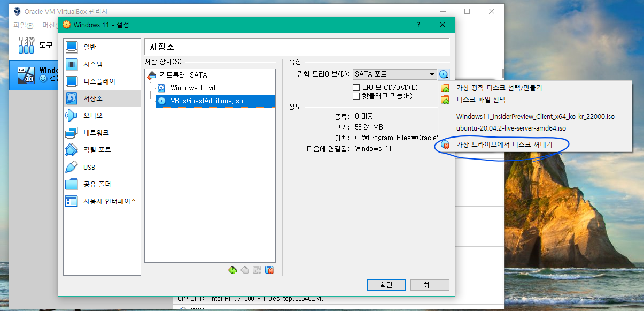Open the 광학 드라이브 SATA 포트 1 dropdown
Screen dimensions: 644x311
click(394, 74)
